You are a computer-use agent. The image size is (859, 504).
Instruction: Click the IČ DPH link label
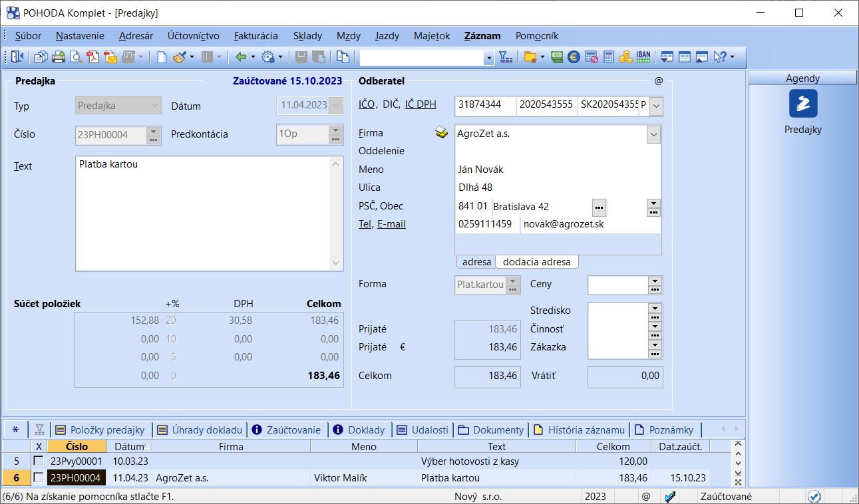[421, 104]
